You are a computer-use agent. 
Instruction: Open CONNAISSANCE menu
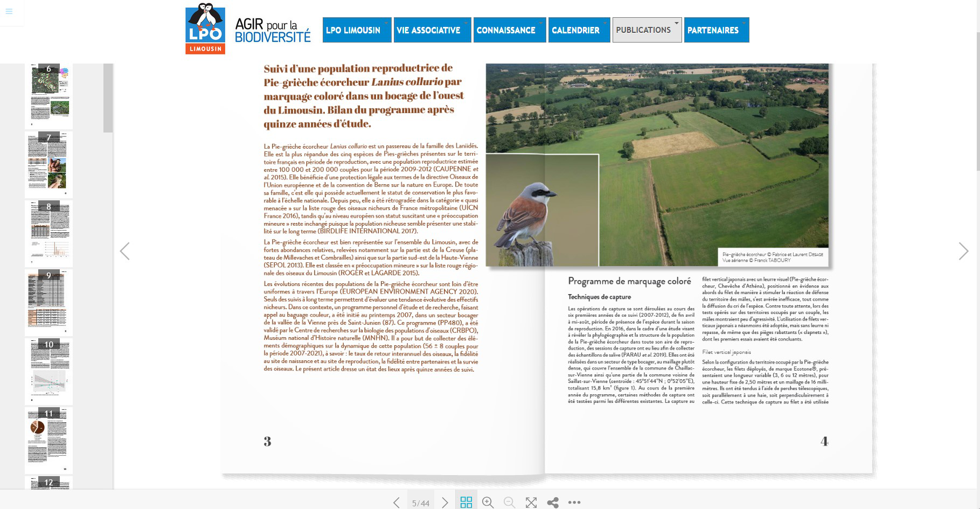[x=510, y=30]
